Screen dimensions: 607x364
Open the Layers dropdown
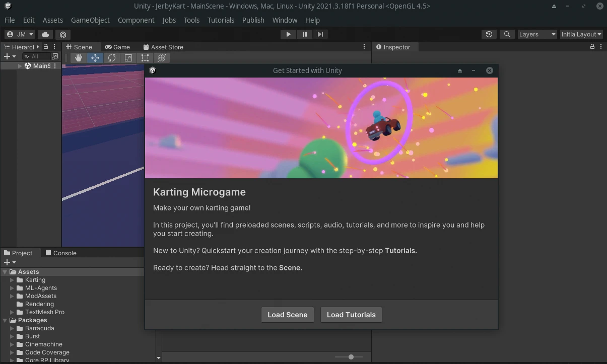[x=537, y=34]
